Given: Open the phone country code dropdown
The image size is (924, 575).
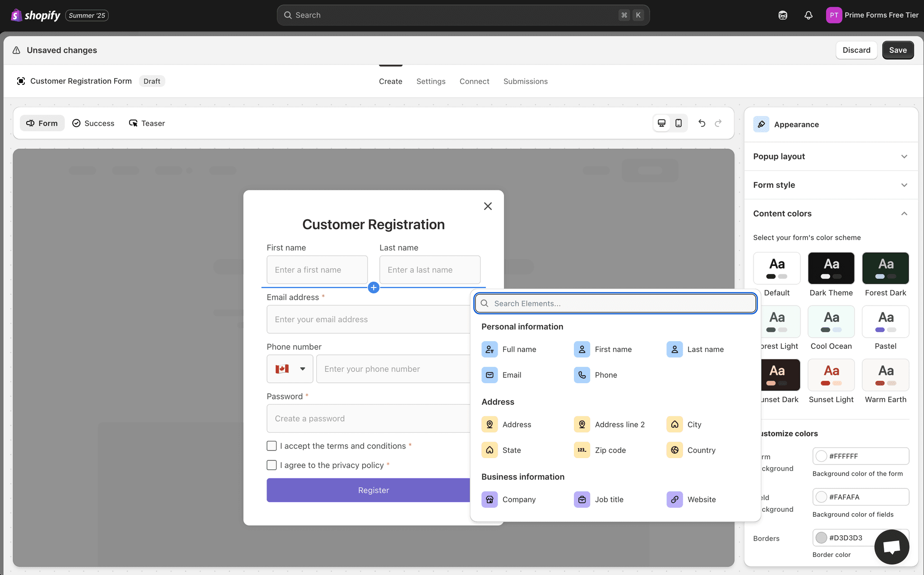Looking at the screenshot, I should [290, 369].
